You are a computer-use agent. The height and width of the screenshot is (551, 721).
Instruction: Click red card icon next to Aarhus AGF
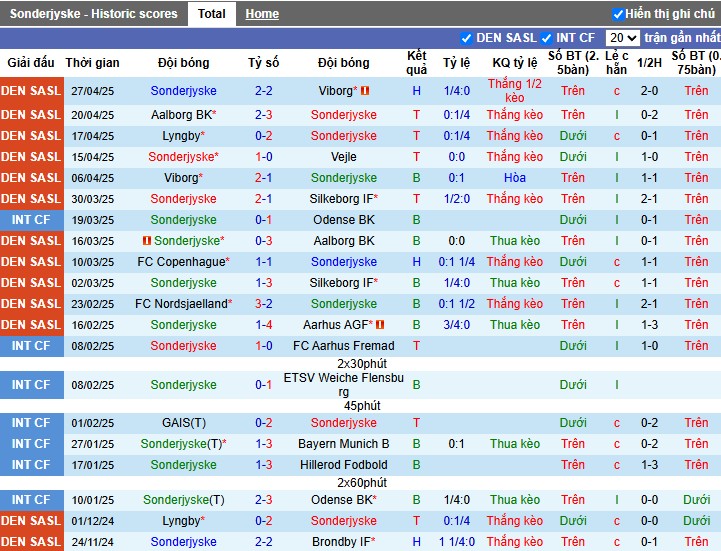[380, 325]
